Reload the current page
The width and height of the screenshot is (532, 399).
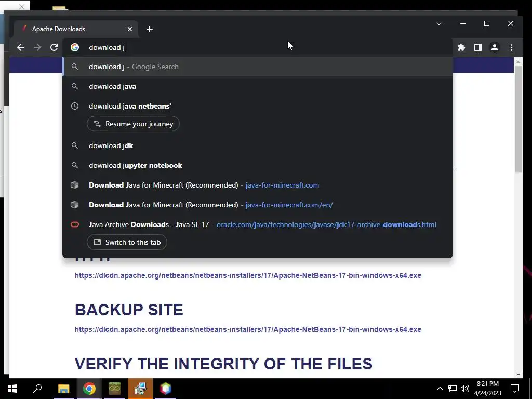pyautogui.click(x=54, y=47)
